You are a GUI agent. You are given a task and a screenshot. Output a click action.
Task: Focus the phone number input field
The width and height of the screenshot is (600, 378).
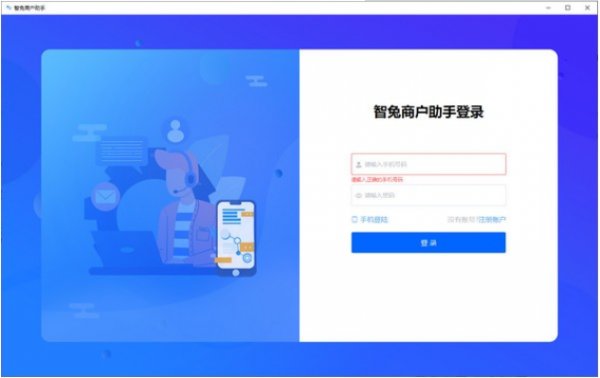[429, 165]
